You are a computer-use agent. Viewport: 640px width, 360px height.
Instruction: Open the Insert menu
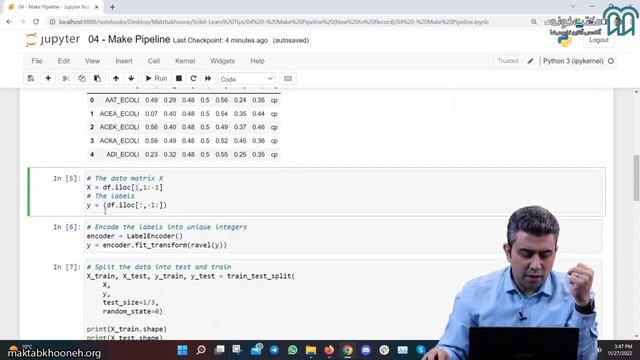click(x=124, y=61)
